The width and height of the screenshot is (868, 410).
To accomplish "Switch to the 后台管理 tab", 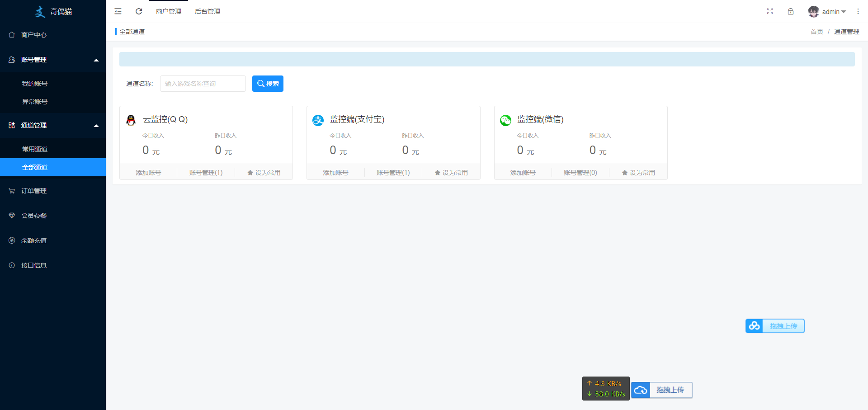I will point(208,11).
